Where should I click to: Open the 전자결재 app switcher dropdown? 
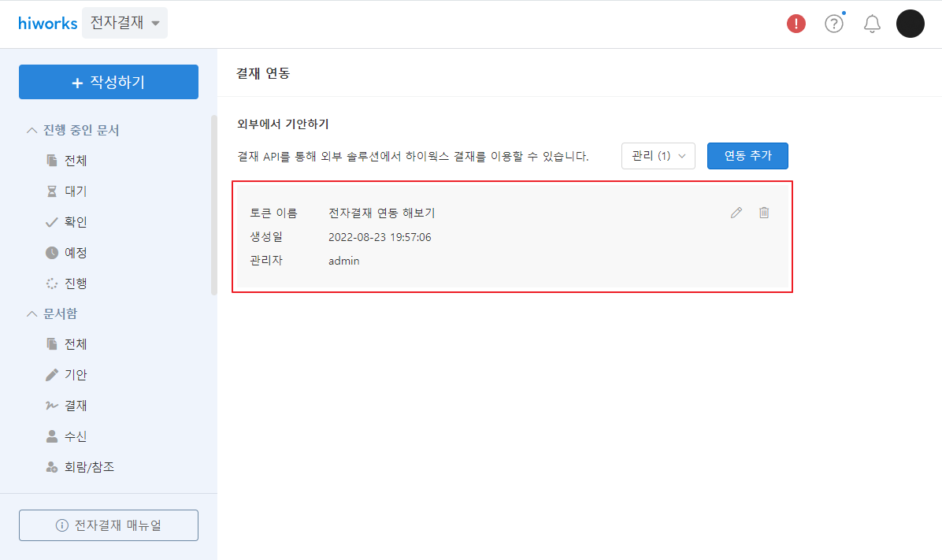click(124, 23)
